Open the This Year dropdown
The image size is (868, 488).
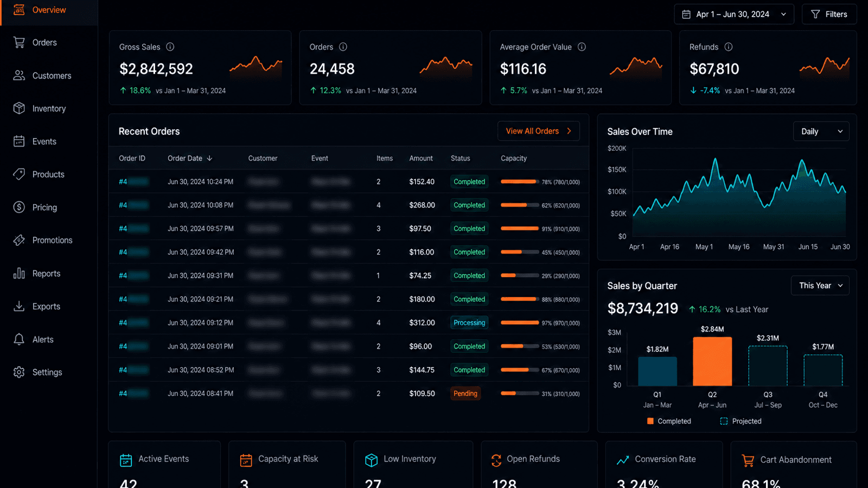tap(820, 285)
